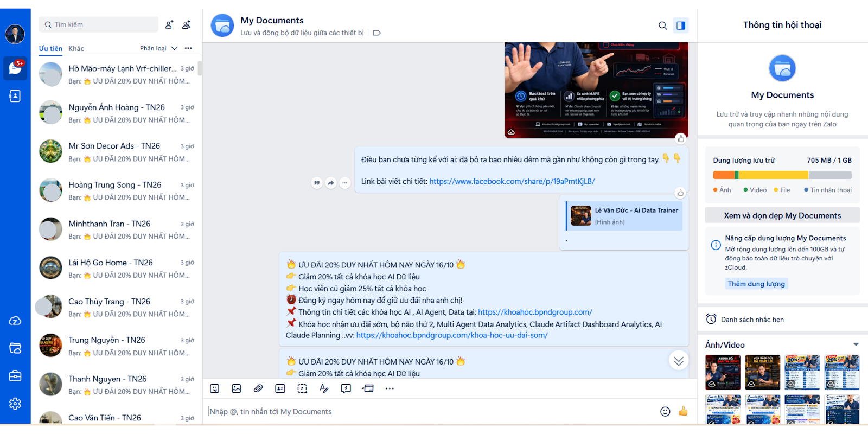868x434 pixels.
Task: Click the storage usage bar
Action: pyautogui.click(x=782, y=175)
